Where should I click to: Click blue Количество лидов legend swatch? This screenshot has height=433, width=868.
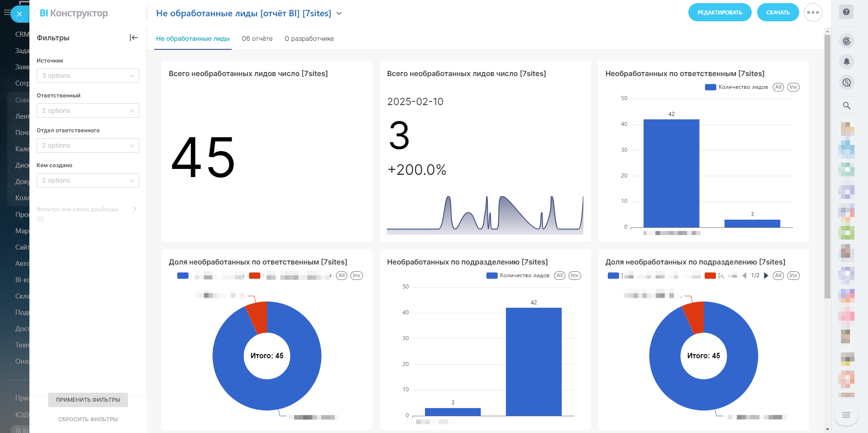(710, 87)
